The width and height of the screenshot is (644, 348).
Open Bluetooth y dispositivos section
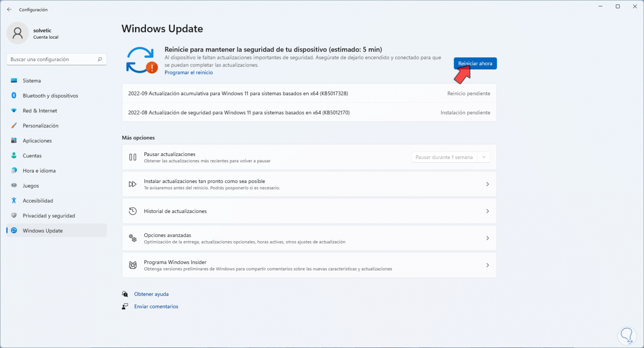point(57,96)
